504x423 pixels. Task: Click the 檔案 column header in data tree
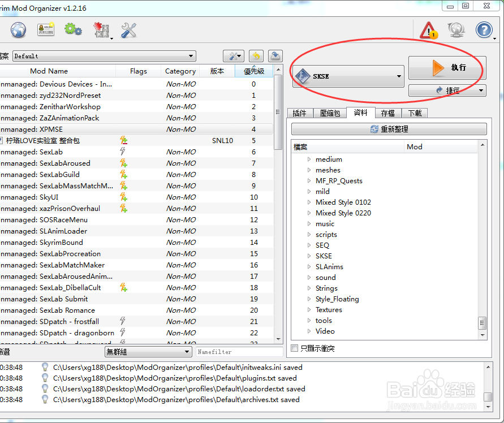point(348,147)
